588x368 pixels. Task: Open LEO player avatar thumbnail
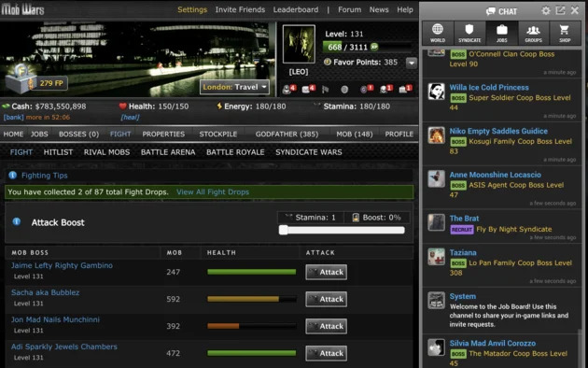[299, 44]
